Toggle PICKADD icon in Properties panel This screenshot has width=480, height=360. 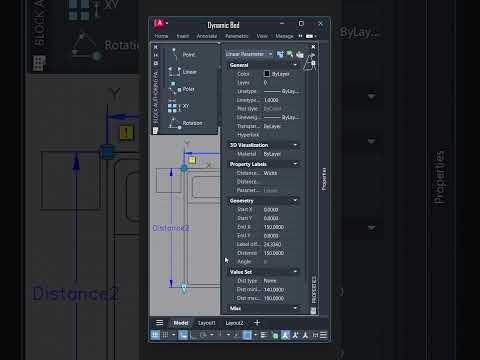point(280,54)
